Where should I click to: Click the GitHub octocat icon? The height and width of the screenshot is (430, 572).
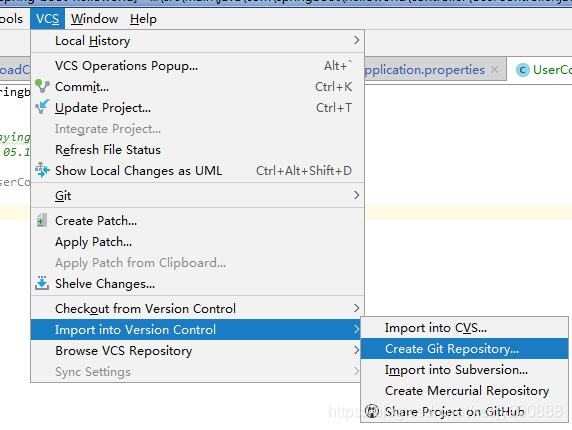(372, 411)
